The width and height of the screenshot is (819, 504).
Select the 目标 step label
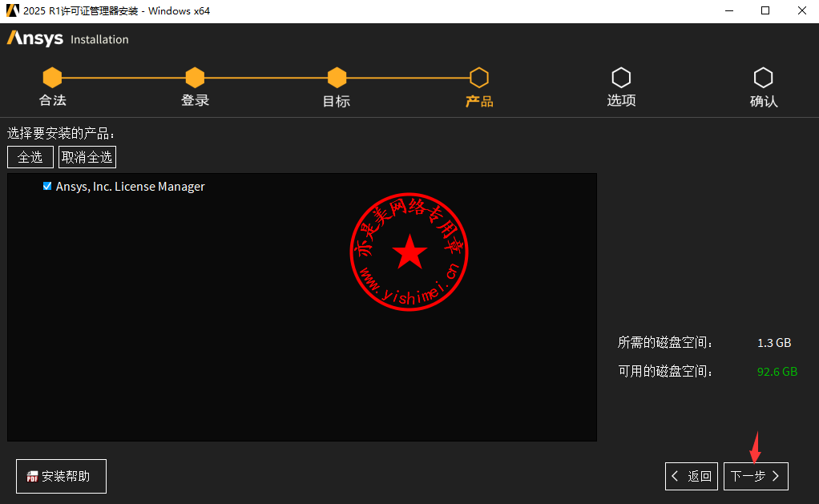pos(337,101)
